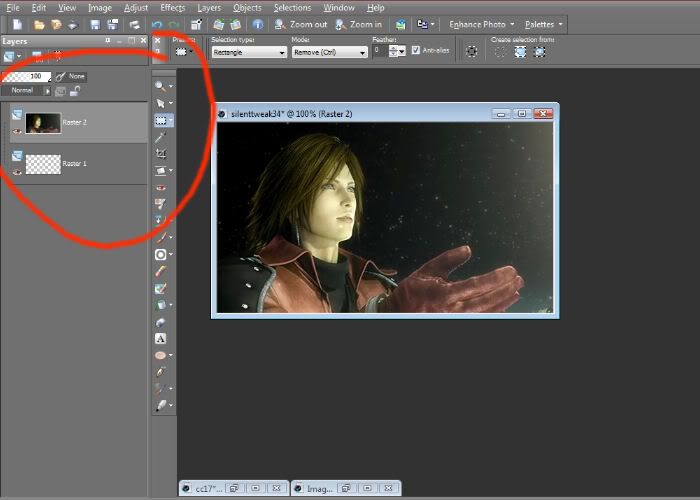Expand the Enhance Photo dropdown
This screenshot has height=500, width=700.
(482, 25)
